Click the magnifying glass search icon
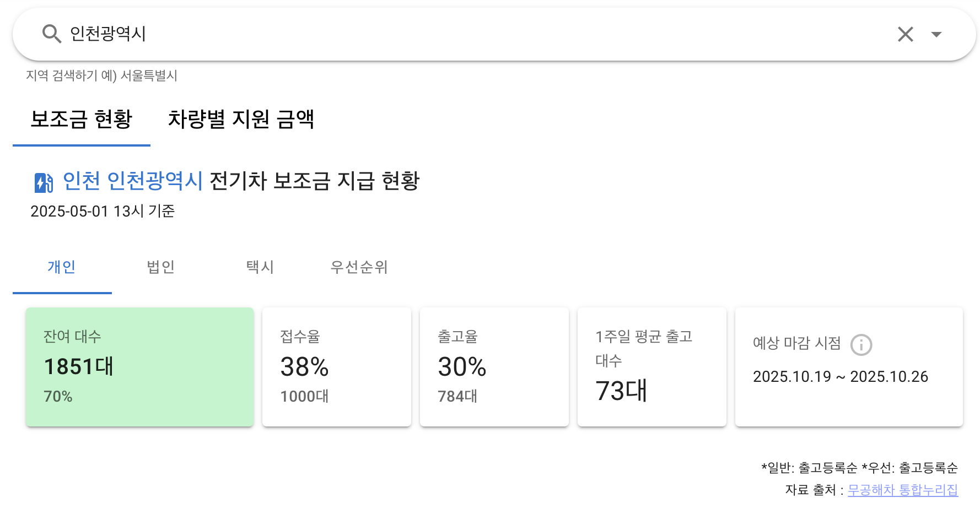The width and height of the screenshot is (980, 508). point(52,34)
